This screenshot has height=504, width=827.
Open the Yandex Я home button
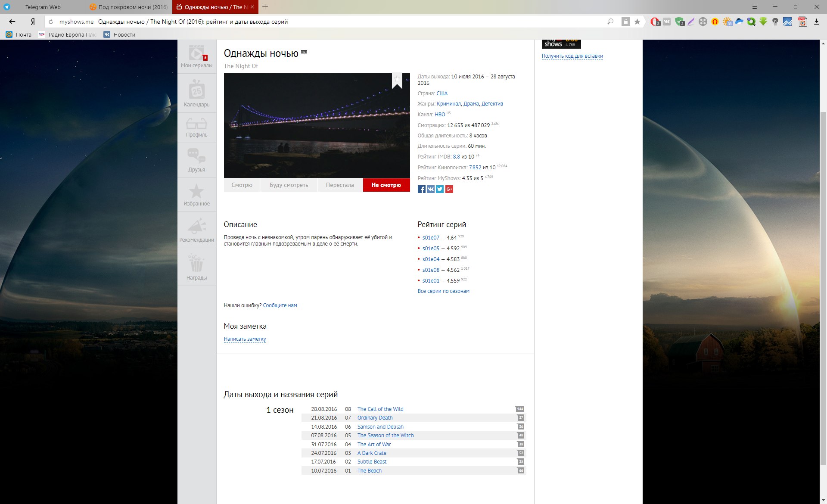33,22
